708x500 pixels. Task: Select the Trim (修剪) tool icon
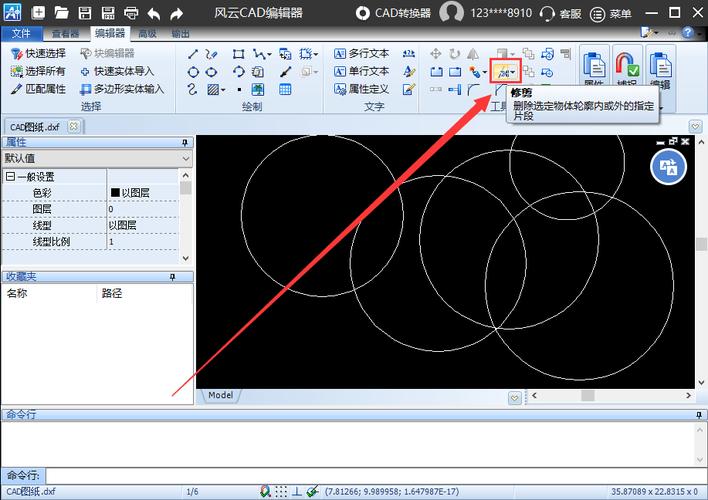click(503, 72)
